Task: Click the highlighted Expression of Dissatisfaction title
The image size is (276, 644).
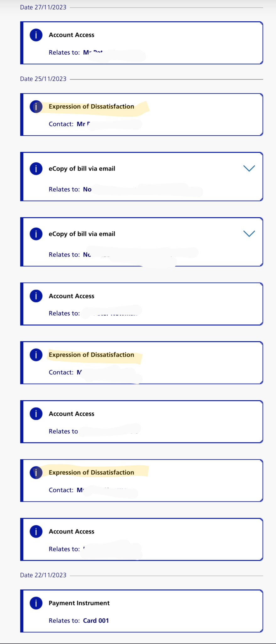Action: (x=91, y=106)
